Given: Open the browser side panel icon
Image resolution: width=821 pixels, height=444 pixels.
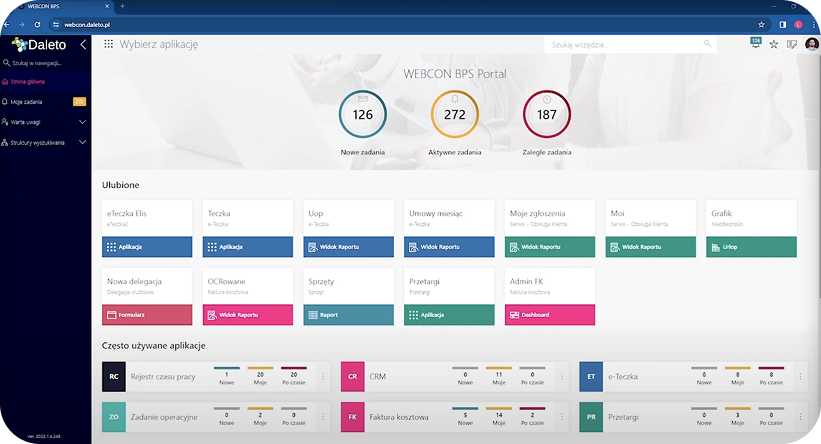Looking at the screenshot, I should tap(783, 25).
